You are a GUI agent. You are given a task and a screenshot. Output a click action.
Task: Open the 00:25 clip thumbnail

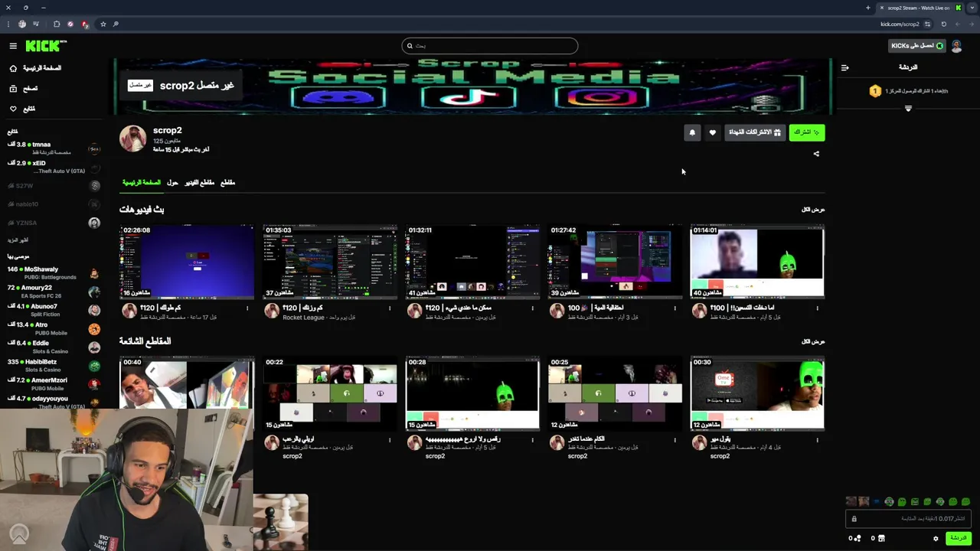[615, 393]
